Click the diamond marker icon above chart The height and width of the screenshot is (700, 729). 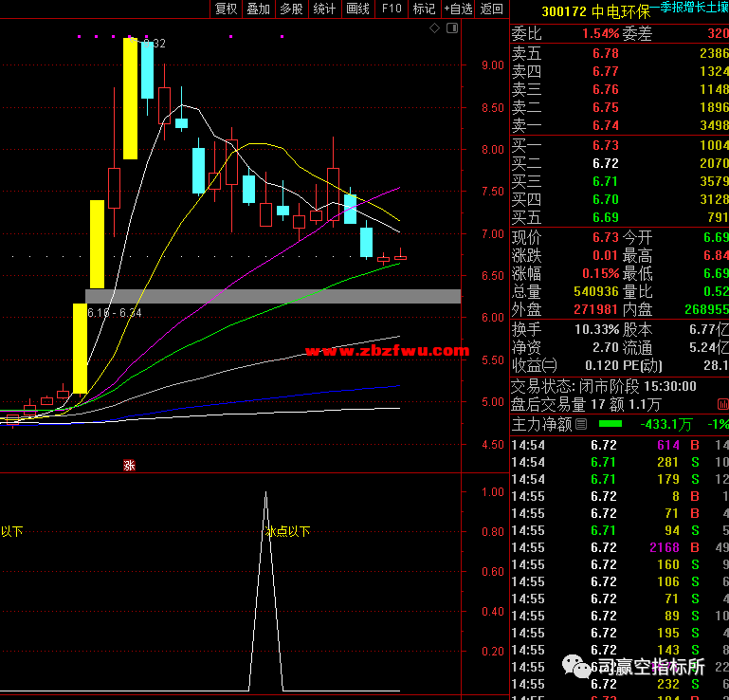[434, 28]
